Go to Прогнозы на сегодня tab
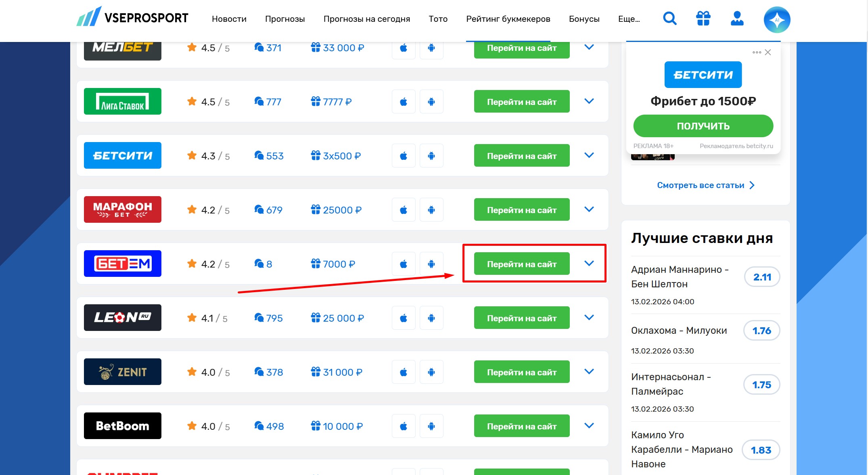The image size is (868, 475). click(x=366, y=19)
